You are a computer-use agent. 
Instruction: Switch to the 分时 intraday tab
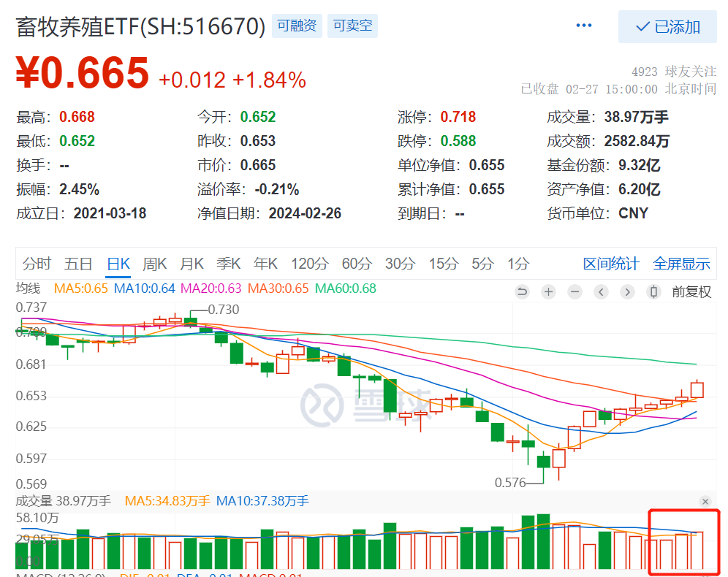click(x=37, y=264)
